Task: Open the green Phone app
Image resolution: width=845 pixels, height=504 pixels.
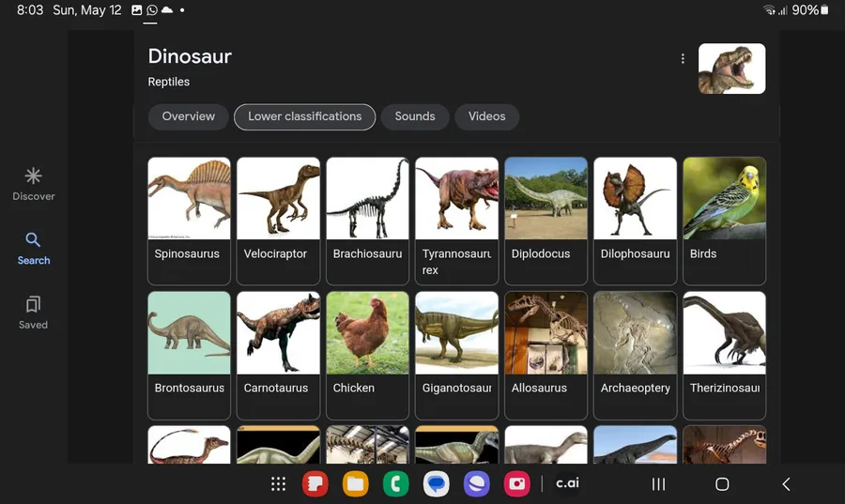Action: point(395,484)
